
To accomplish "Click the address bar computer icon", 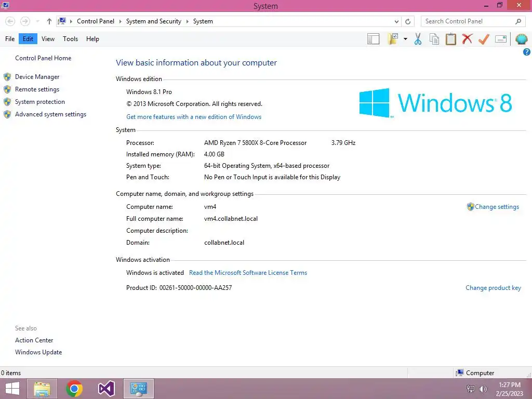I will tap(62, 21).
